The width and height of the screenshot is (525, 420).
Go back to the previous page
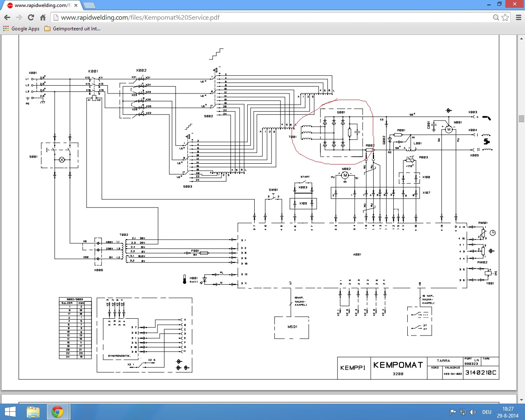7,17
